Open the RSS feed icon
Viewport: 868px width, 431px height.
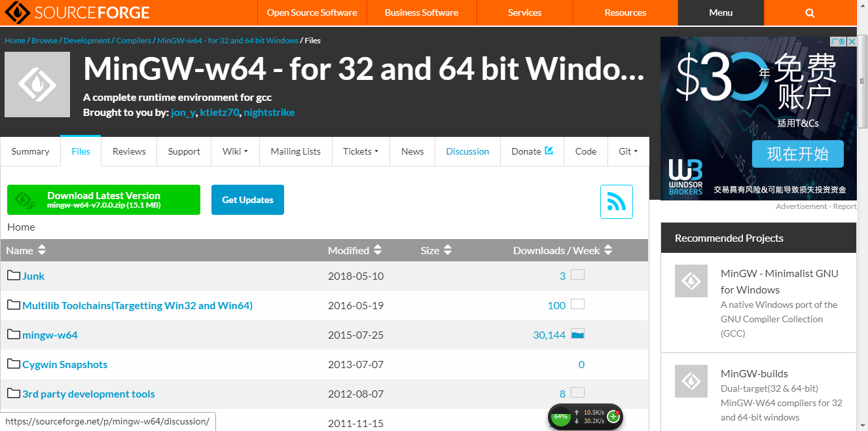[x=617, y=202]
